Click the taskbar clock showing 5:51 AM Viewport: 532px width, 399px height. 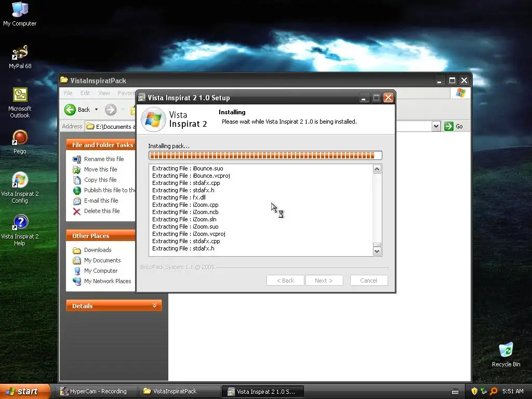coord(513,391)
